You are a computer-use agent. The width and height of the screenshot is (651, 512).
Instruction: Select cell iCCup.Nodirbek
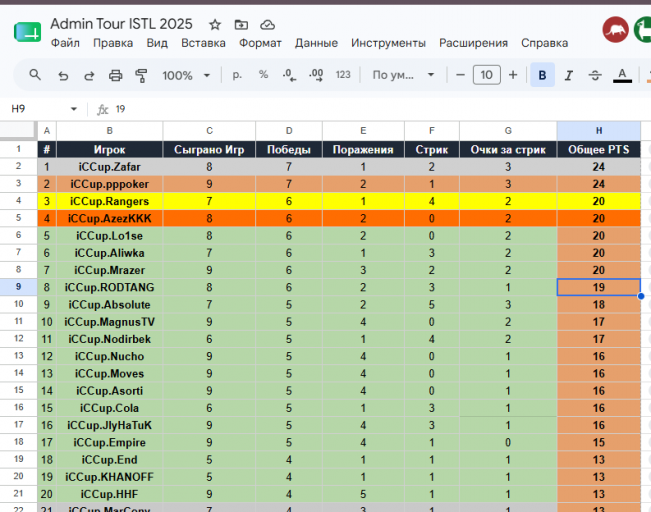point(110,339)
